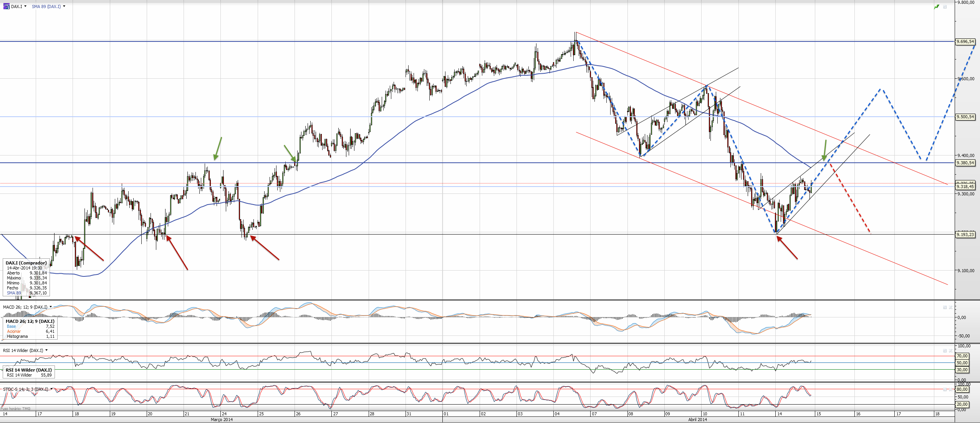
Task: Expand the STOC-S 14; 3; 3 dropdown
Action: pos(51,389)
